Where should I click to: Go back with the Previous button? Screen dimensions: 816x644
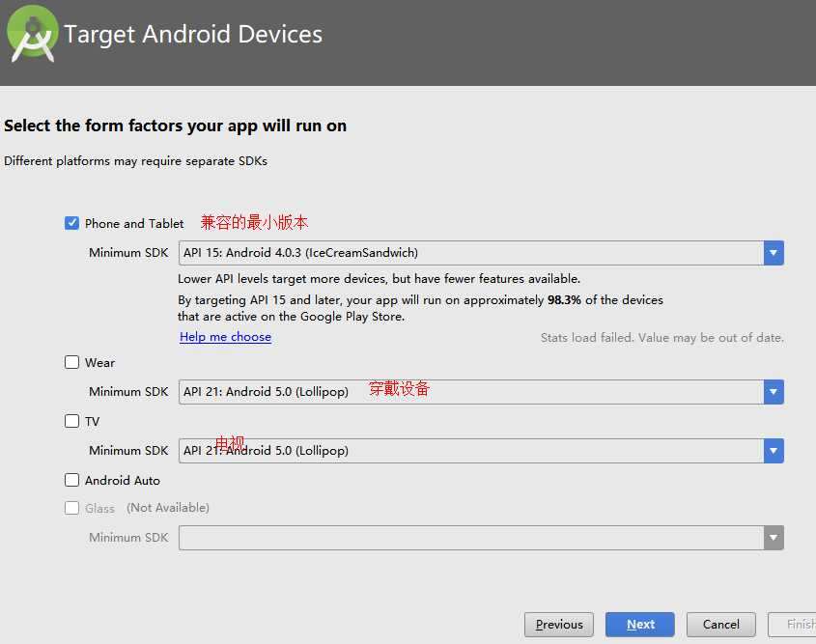[559, 625]
